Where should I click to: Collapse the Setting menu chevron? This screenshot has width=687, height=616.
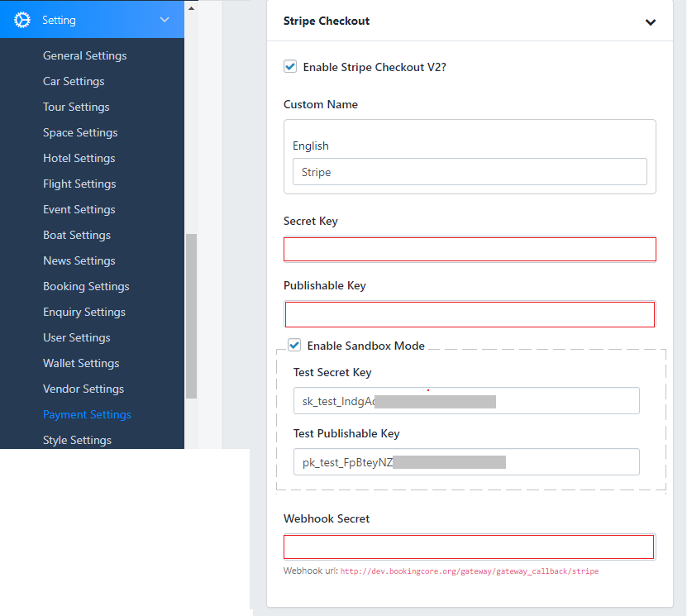coord(165,20)
